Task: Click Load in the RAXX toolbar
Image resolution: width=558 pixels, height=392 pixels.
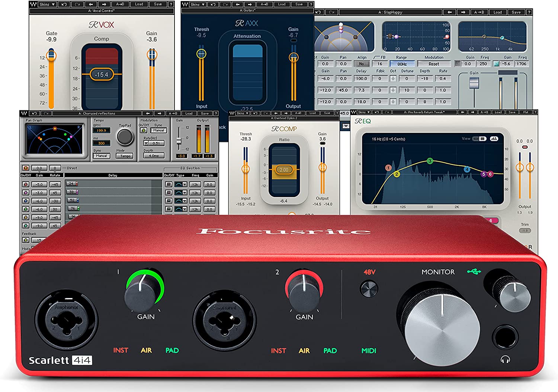Action: (282, 4)
